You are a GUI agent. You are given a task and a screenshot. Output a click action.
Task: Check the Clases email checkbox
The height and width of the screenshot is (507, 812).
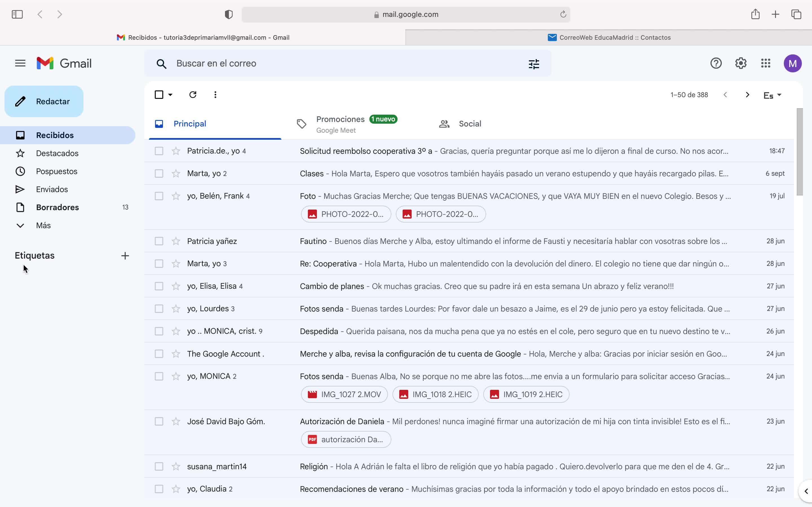pyautogui.click(x=159, y=174)
